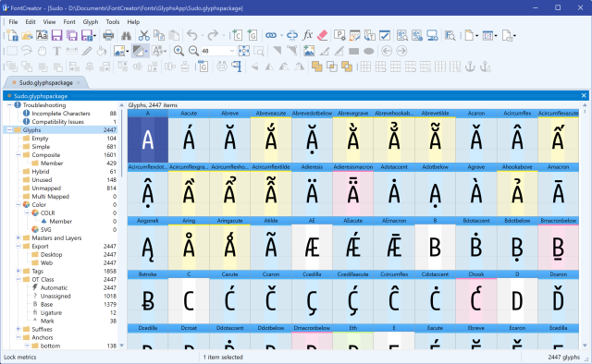The width and height of the screenshot is (592, 364).
Task: Click the glyph grid scrollbar down arrow
Action: click(585, 346)
